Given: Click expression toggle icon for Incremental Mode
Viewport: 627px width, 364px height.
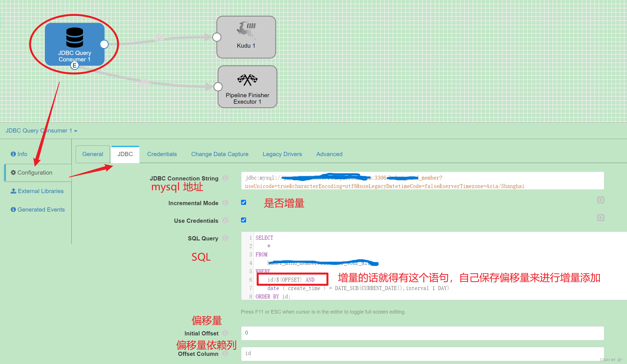Looking at the screenshot, I should (601, 200).
